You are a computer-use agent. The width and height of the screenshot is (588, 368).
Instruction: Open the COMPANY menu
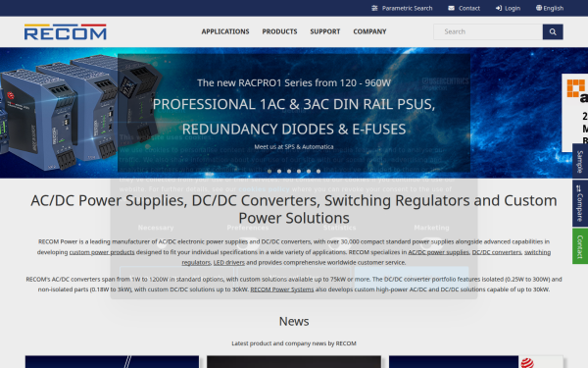369,31
